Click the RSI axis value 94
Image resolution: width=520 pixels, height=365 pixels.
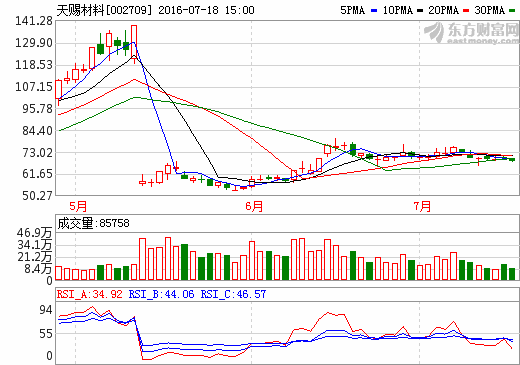[x=46, y=310]
